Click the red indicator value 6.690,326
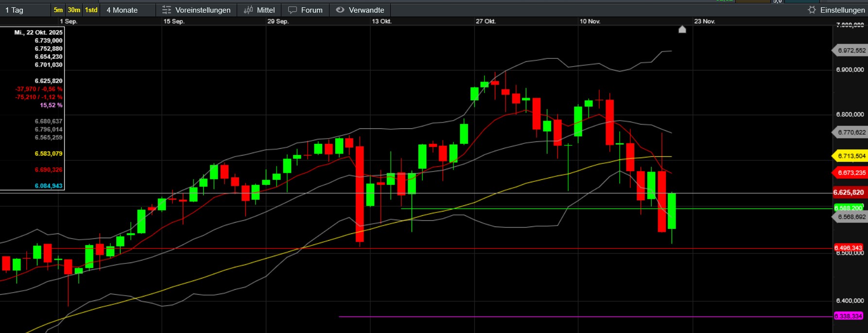 49,170
